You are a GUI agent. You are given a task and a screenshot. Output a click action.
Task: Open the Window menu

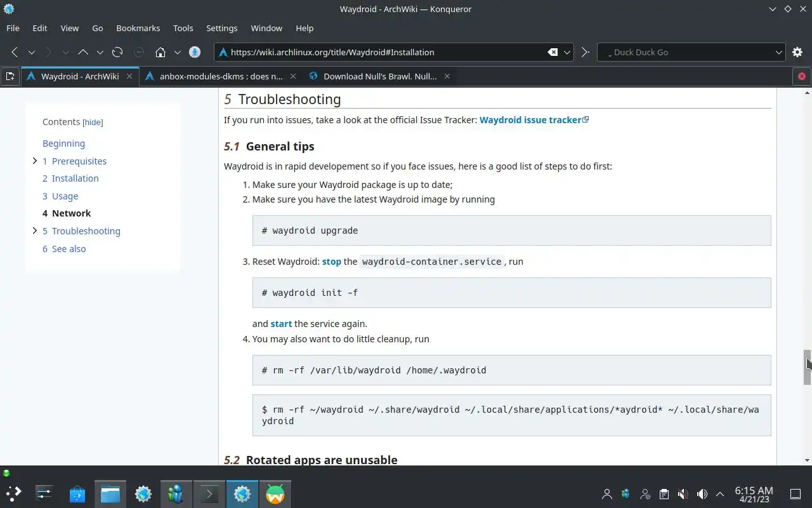coord(266,28)
